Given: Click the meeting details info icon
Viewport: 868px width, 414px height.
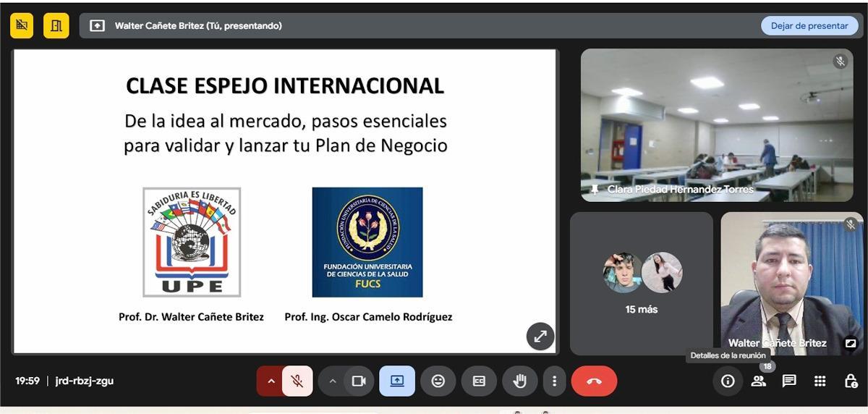Looking at the screenshot, I should click(728, 381).
